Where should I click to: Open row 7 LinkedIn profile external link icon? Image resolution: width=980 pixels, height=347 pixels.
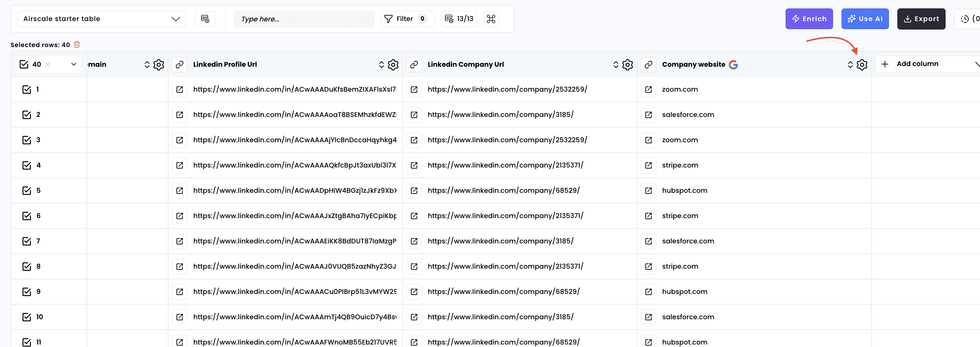180,241
